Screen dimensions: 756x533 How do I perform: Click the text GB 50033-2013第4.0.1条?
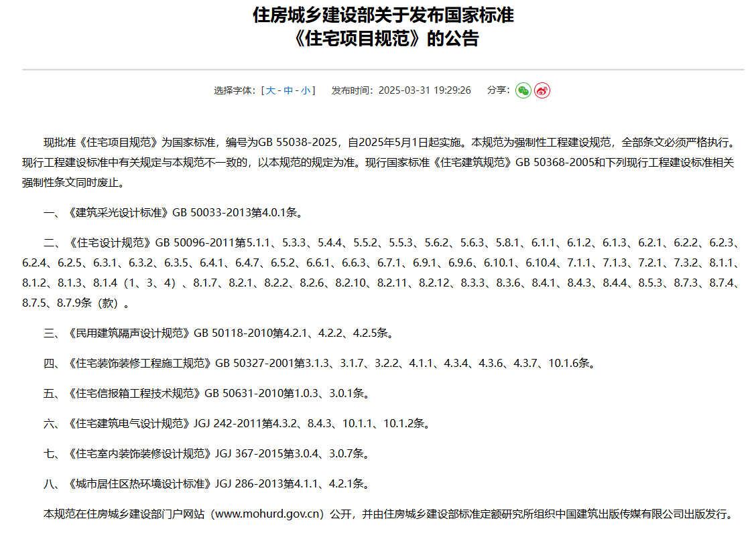coord(235,212)
